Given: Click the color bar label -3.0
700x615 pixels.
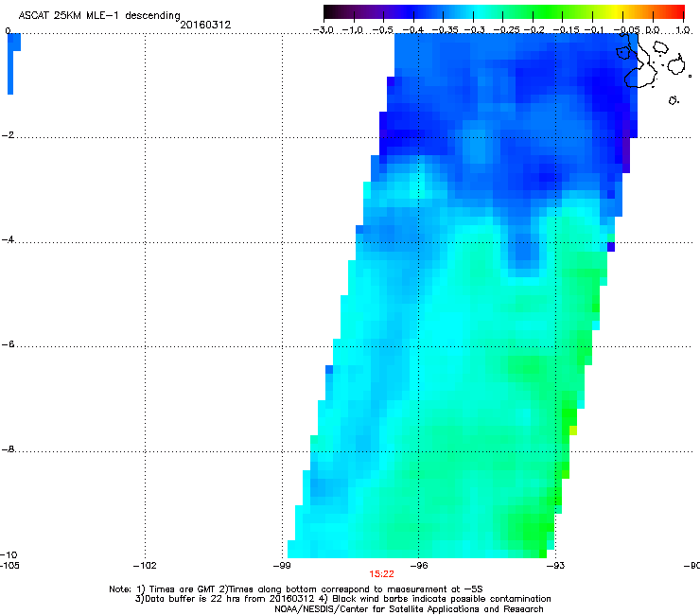Looking at the screenshot, I should [324, 30].
